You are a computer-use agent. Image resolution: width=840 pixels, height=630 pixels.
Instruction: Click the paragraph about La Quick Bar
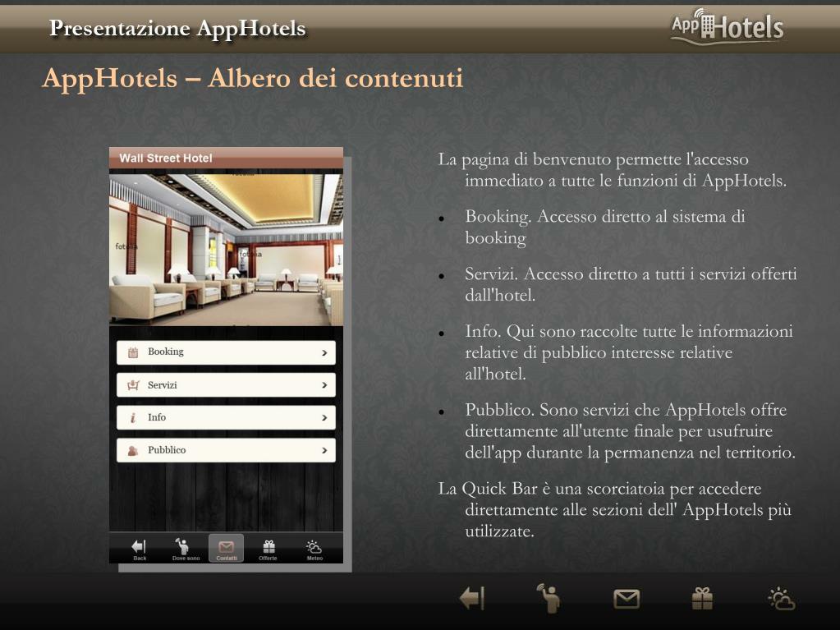pos(614,509)
